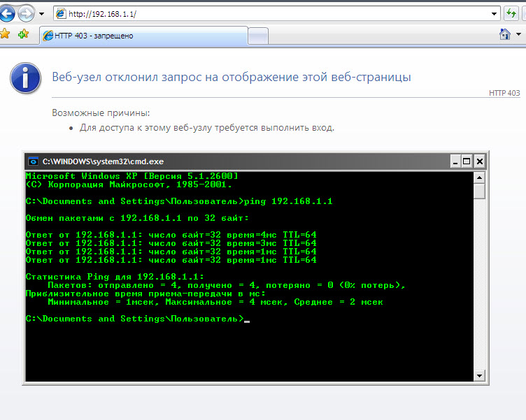This screenshot has height=420, width=526.
Task: Click the 'ping 192.168.1.1' command line
Action: [x=179, y=201]
